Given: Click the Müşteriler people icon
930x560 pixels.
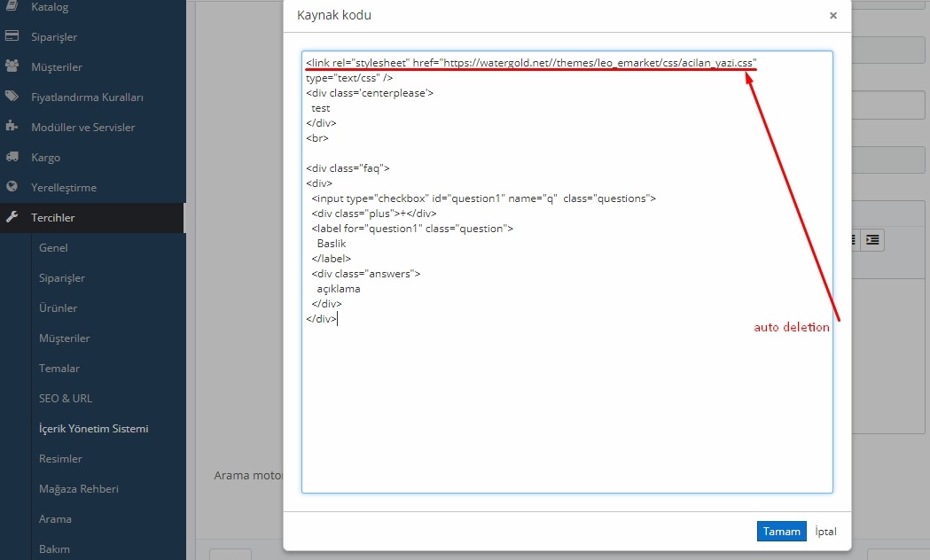Looking at the screenshot, I should [x=12, y=66].
